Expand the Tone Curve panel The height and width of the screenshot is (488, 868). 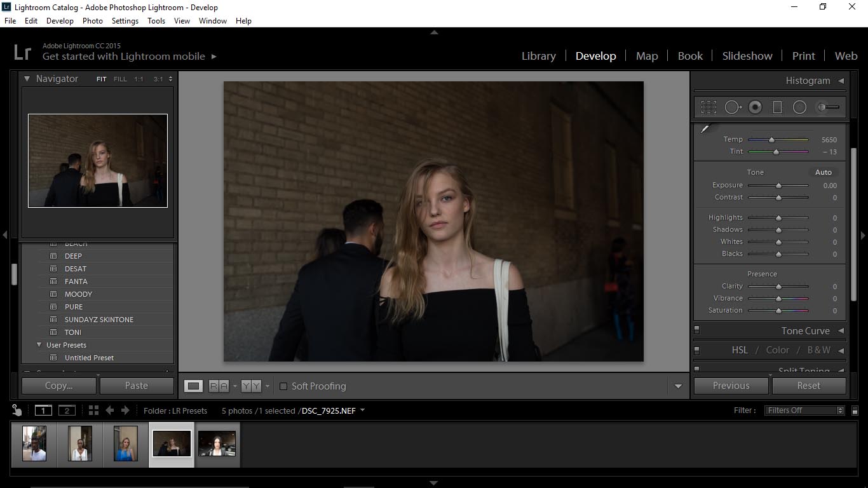tap(841, 331)
